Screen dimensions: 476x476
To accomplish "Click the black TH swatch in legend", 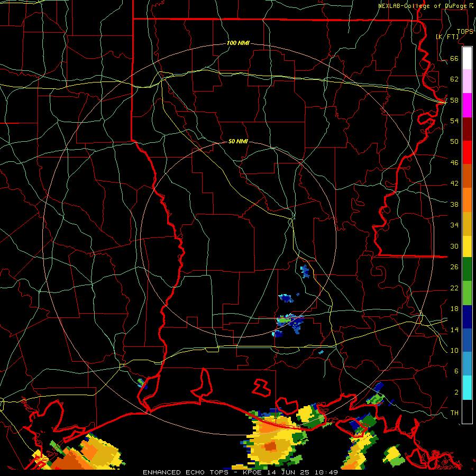I will tap(467, 411).
